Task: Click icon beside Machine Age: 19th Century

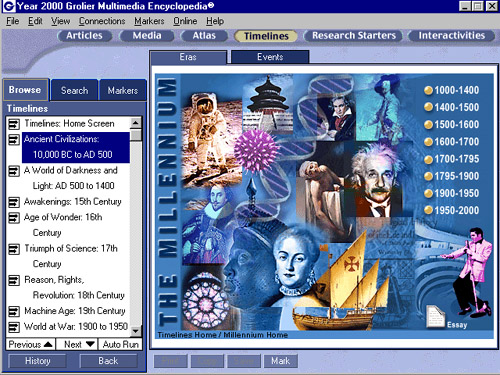Action: [x=14, y=311]
